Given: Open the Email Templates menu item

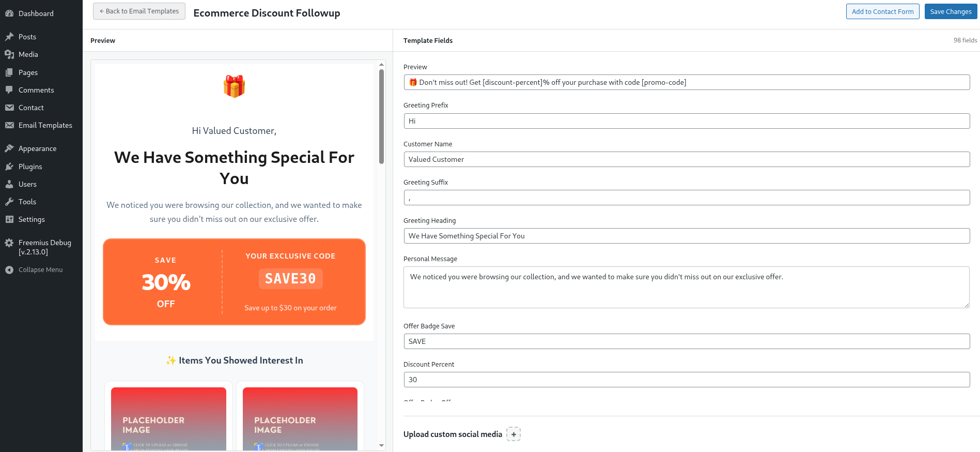Looking at the screenshot, I should point(45,125).
